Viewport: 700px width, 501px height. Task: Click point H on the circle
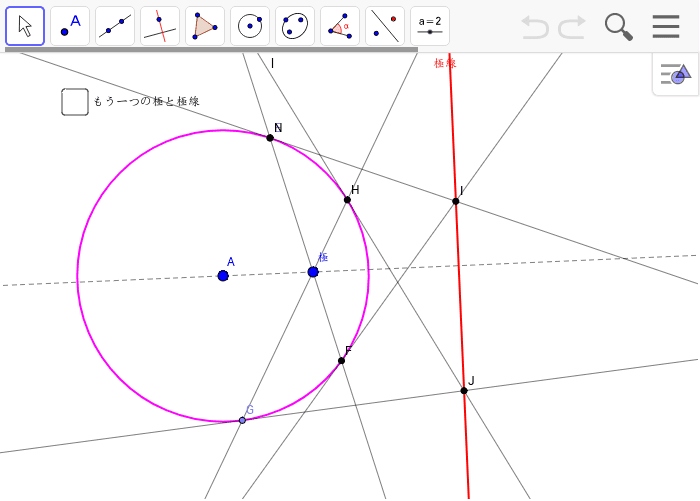click(347, 200)
